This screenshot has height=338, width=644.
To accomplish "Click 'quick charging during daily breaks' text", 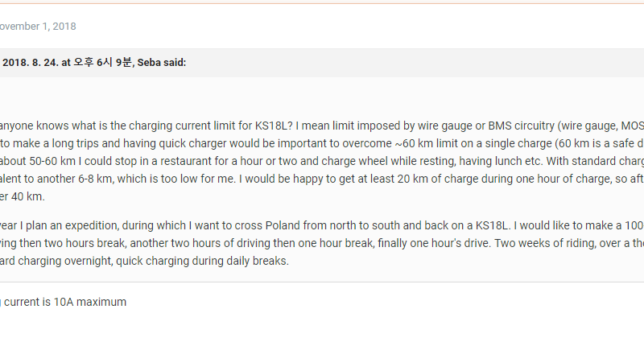I will coord(202,262).
